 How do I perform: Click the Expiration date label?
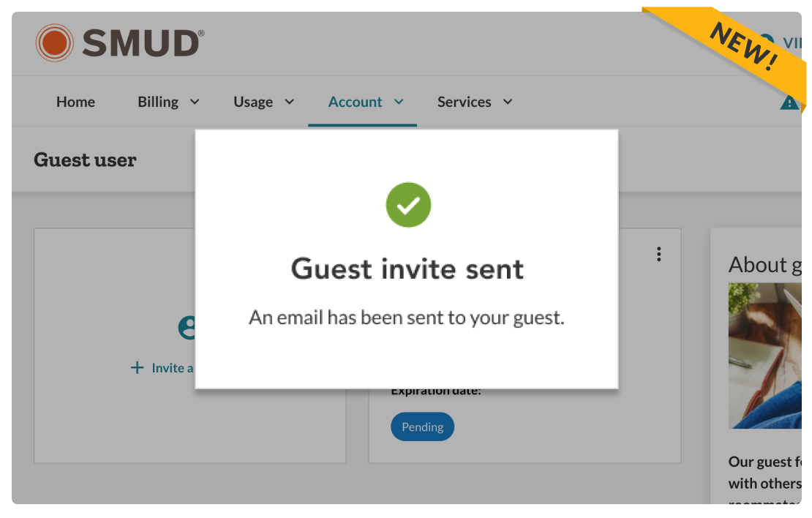[x=435, y=390]
